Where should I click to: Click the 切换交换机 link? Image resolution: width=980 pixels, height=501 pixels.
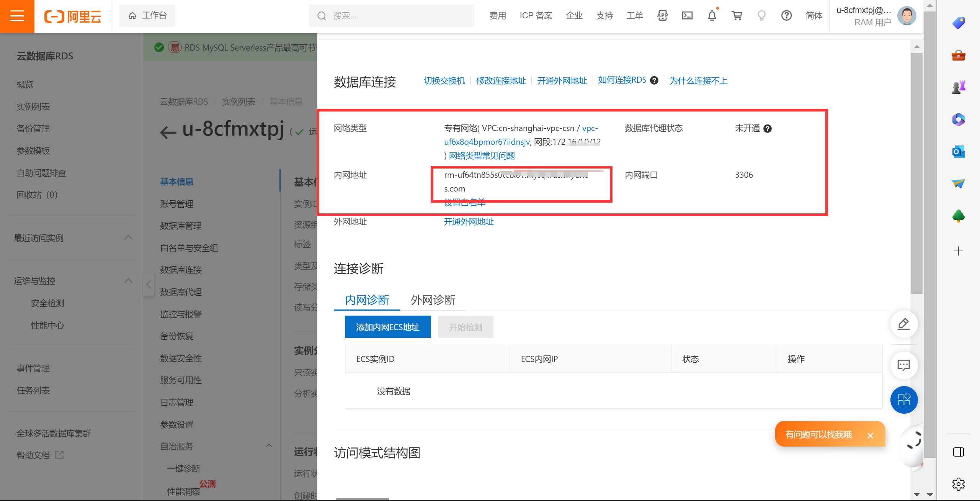[444, 80]
